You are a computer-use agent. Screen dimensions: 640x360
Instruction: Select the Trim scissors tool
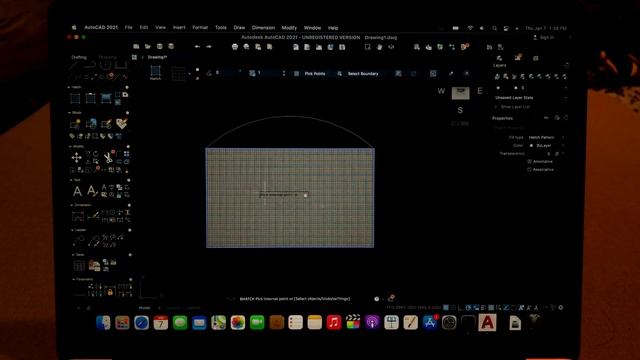point(108,157)
